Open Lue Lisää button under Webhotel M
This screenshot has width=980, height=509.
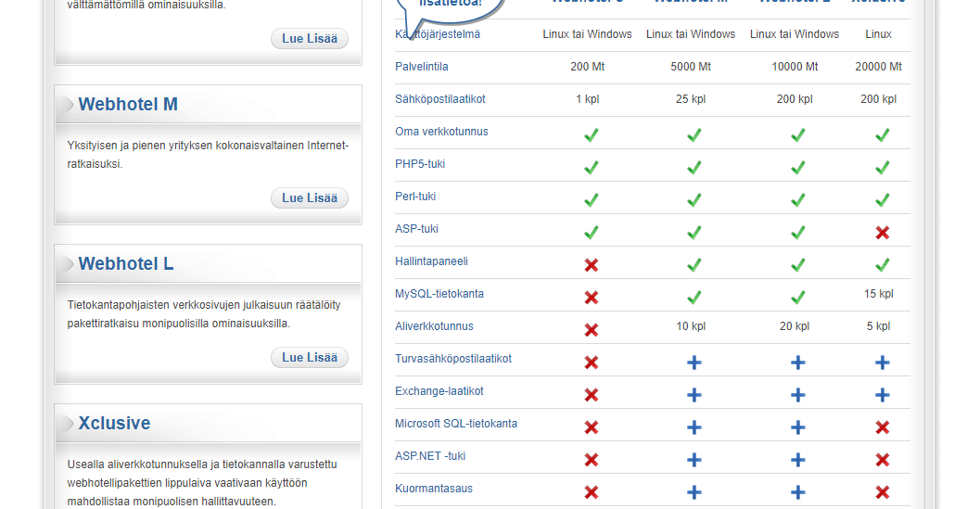coord(310,198)
